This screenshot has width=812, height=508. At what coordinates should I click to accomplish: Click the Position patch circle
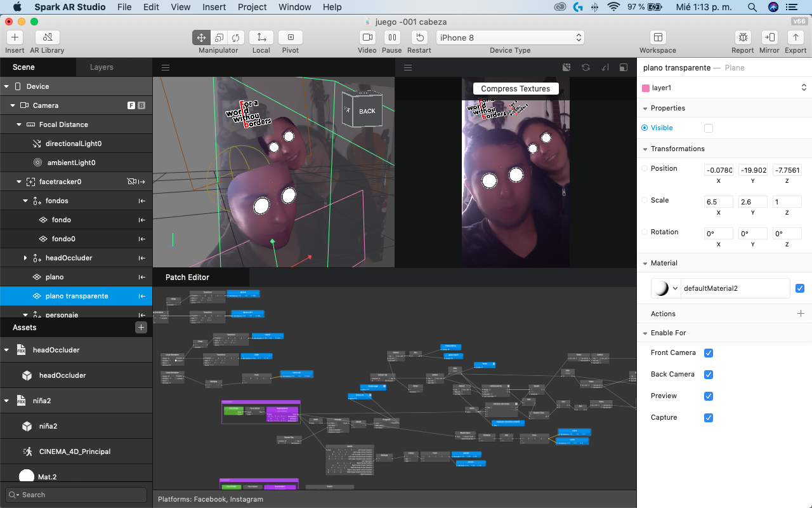tap(645, 168)
